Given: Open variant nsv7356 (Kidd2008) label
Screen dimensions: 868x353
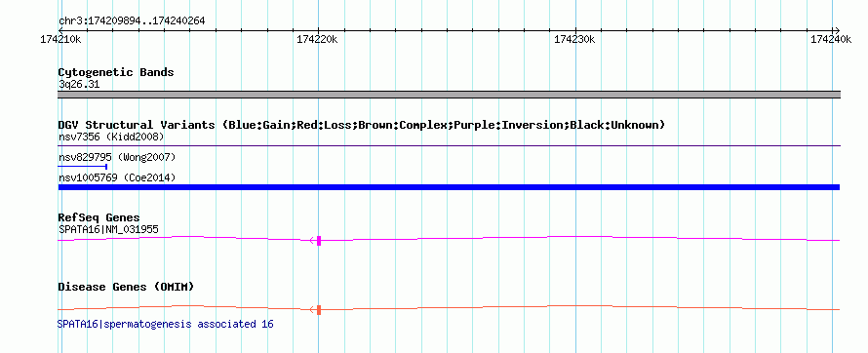Looking at the screenshot, I should pos(111,137).
